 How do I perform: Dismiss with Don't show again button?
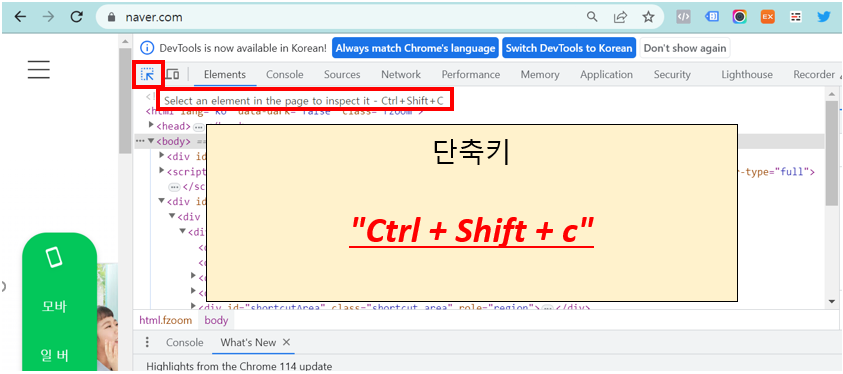pyautogui.click(x=685, y=48)
